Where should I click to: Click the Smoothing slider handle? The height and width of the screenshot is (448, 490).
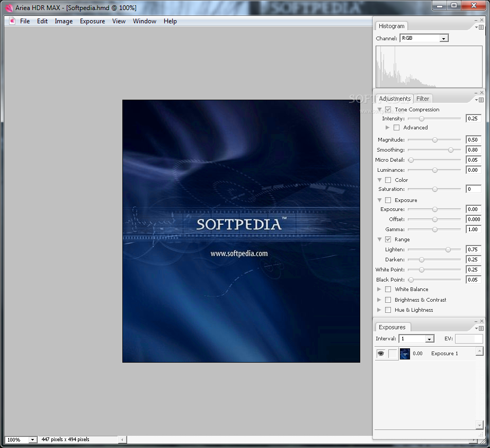pyautogui.click(x=451, y=150)
